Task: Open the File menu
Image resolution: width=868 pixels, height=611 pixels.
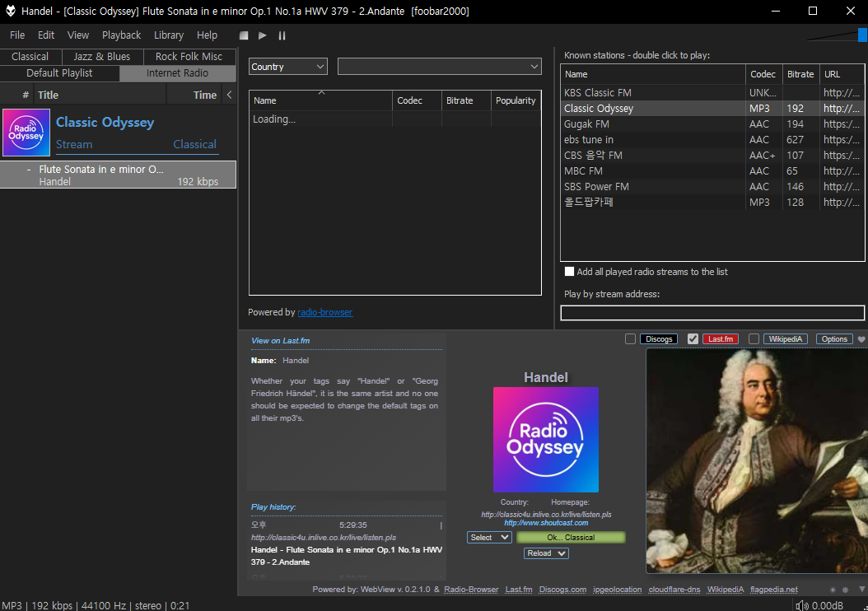Action: [17, 35]
